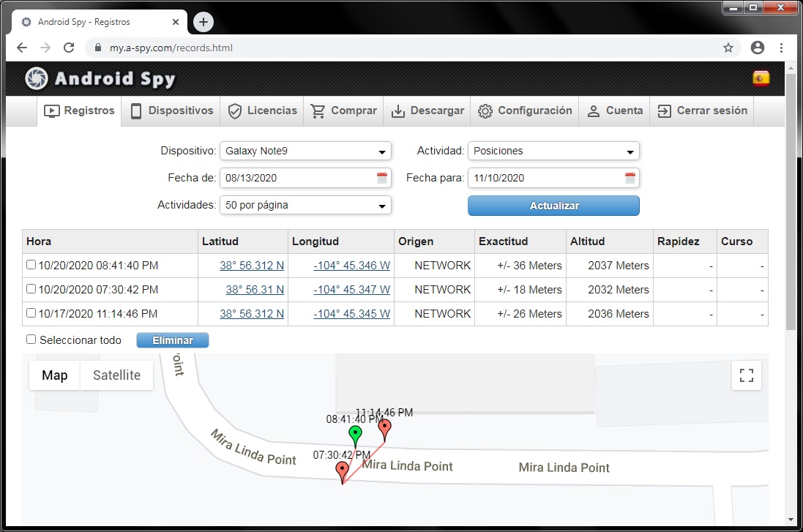The height and width of the screenshot is (532, 803).
Task: Open the Actividades 50 por página dropdown
Action: (305, 206)
